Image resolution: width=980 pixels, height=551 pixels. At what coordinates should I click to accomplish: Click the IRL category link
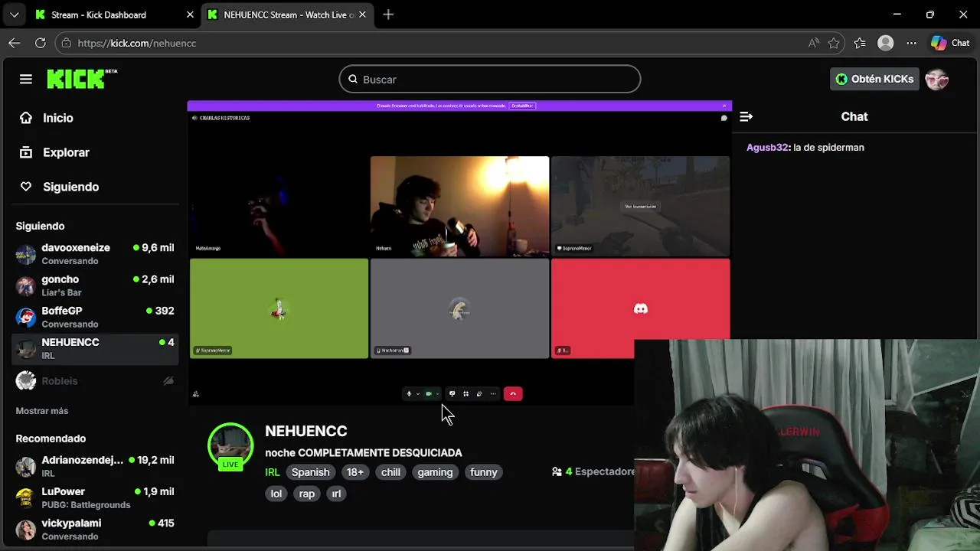tap(273, 472)
